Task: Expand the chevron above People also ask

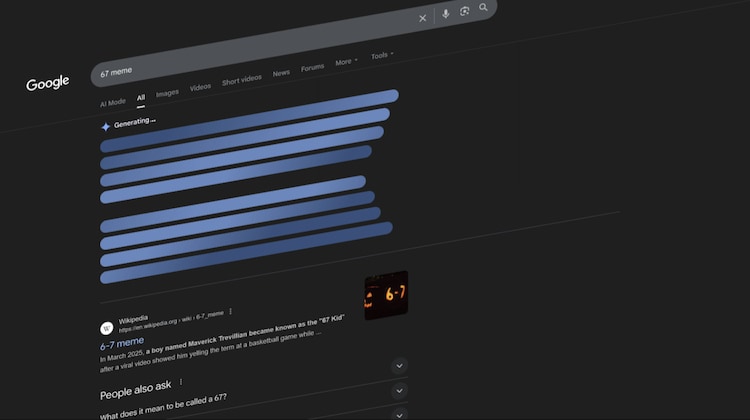Action: tap(399, 365)
